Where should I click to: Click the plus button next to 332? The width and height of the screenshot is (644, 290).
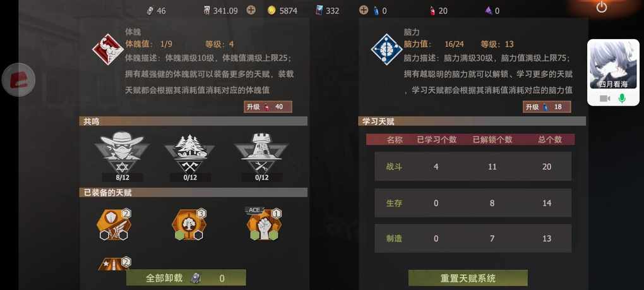(x=364, y=10)
